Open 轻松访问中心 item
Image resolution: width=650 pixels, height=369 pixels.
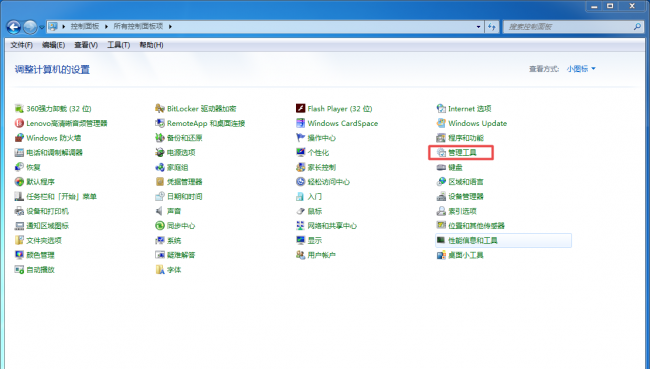point(323,182)
